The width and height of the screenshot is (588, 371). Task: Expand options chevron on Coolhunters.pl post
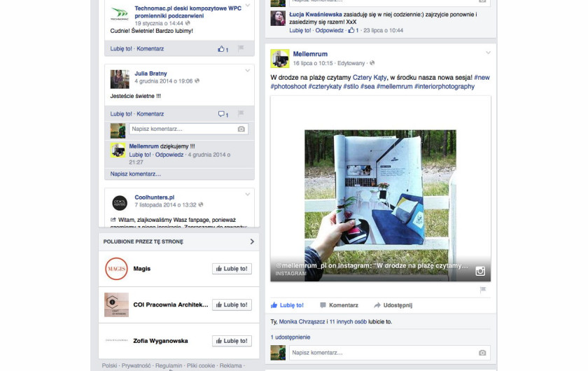click(248, 195)
